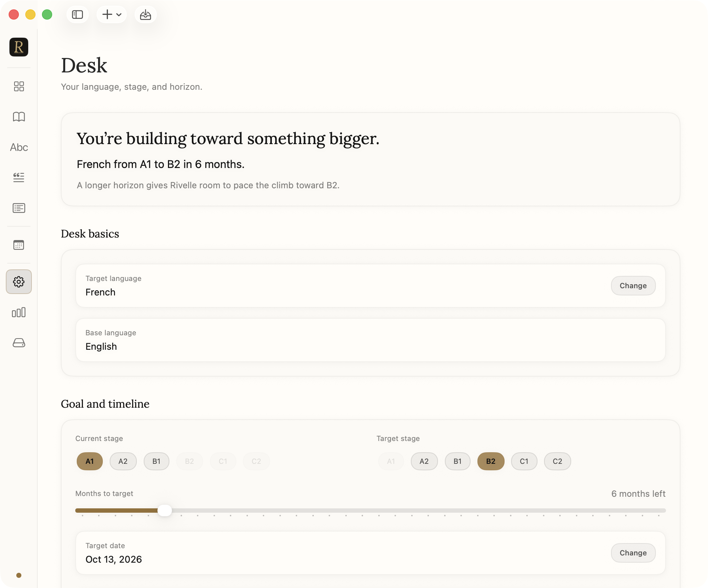Click the Rivelle R logo icon
This screenshot has height=588, width=708.
19,47
